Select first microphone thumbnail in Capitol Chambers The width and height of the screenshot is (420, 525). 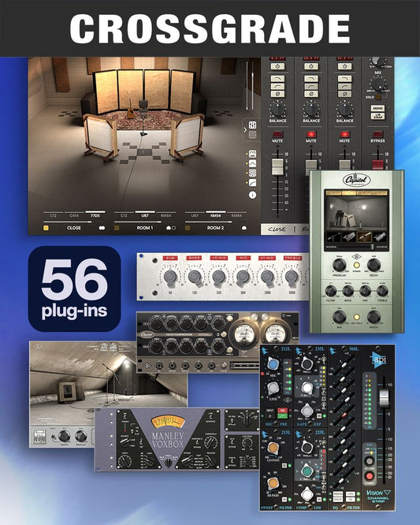pyautogui.click(x=333, y=237)
